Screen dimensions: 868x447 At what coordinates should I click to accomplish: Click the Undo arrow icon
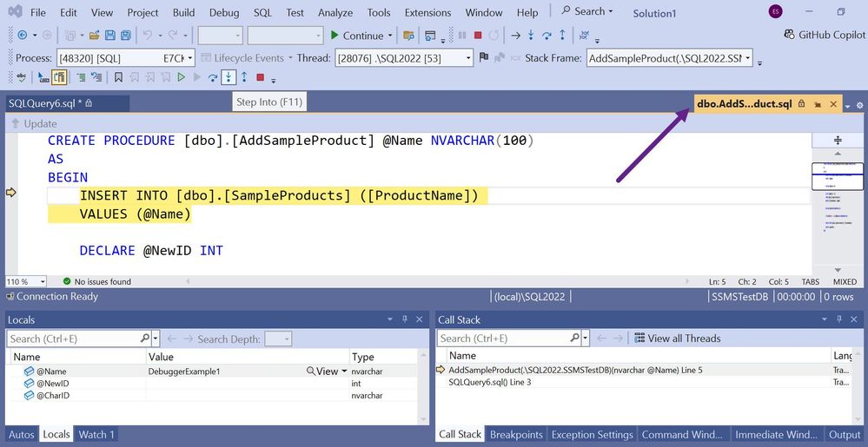[x=147, y=36]
